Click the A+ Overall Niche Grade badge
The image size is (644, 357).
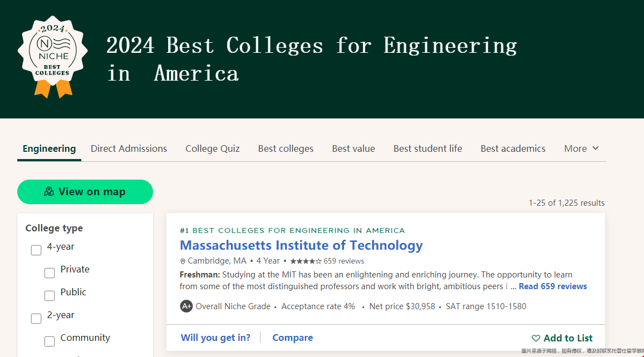186,306
